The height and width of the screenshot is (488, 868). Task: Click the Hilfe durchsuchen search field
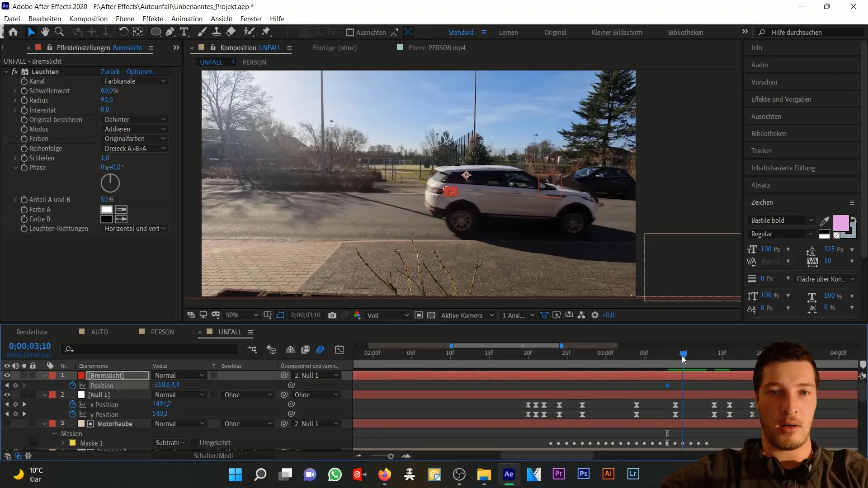coord(809,33)
